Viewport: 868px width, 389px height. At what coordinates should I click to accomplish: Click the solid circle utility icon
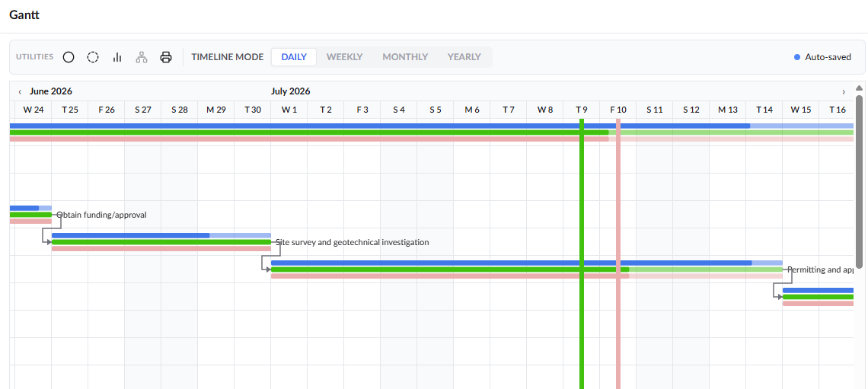click(x=69, y=57)
